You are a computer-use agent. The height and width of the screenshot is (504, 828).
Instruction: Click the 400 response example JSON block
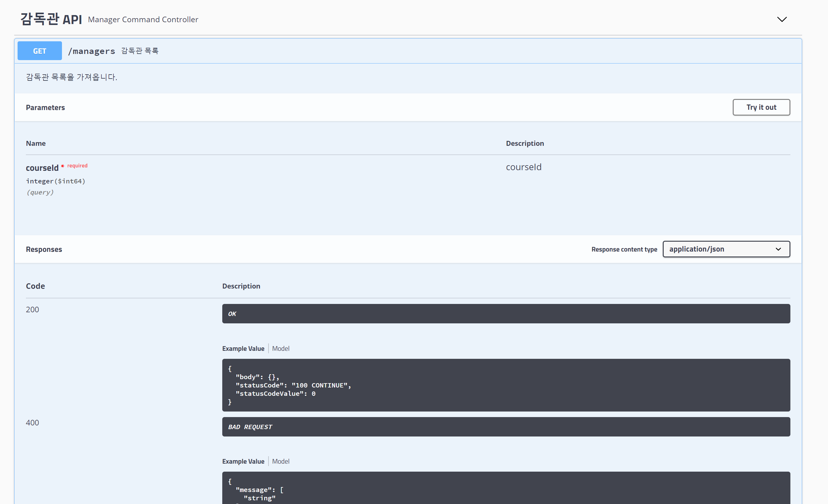point(506,489)
